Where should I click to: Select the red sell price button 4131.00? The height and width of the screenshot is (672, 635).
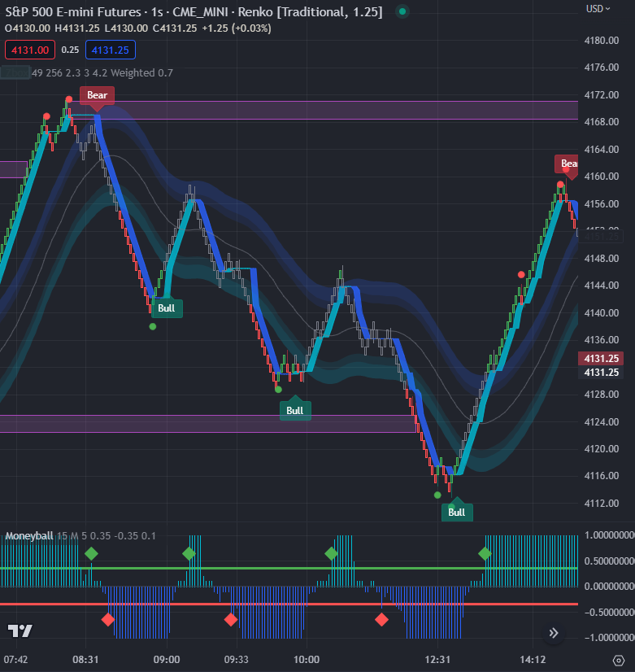tap(30, 50)
